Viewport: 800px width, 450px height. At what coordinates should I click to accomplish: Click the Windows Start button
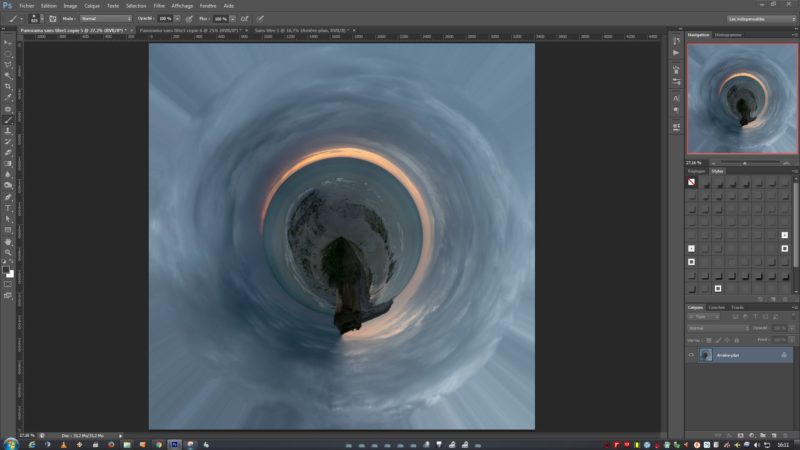(x=10, y=443)
